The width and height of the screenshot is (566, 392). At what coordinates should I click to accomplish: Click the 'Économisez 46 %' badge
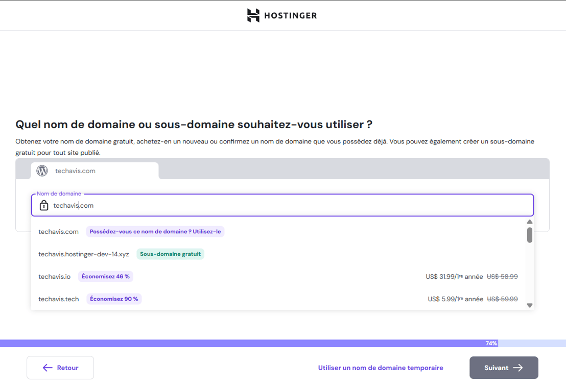point(106,276)
